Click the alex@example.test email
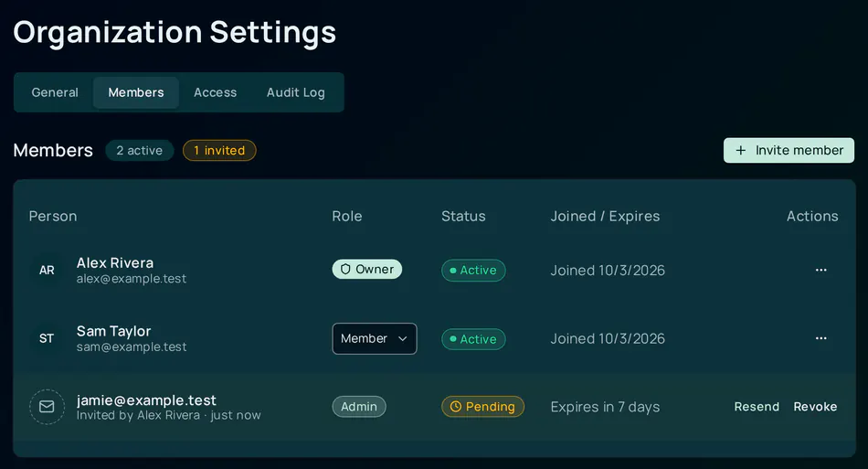This screenshot has width=868, height=469. (x=132, y=279)
